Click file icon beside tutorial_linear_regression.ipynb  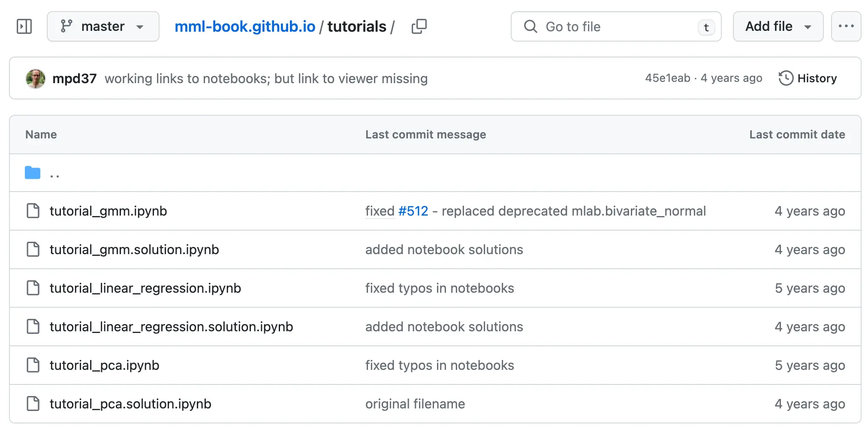33,288
